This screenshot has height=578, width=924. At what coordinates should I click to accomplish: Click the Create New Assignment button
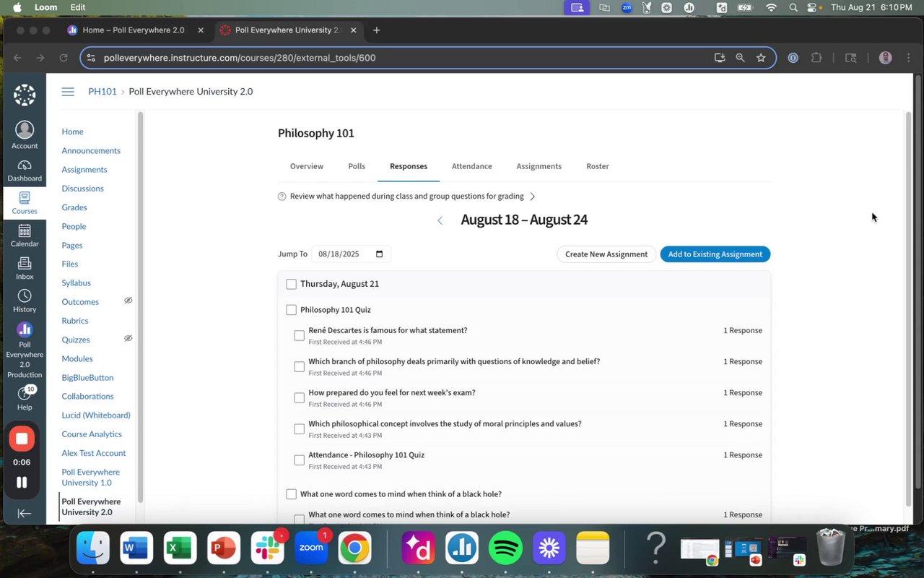(x=606, y=254)
